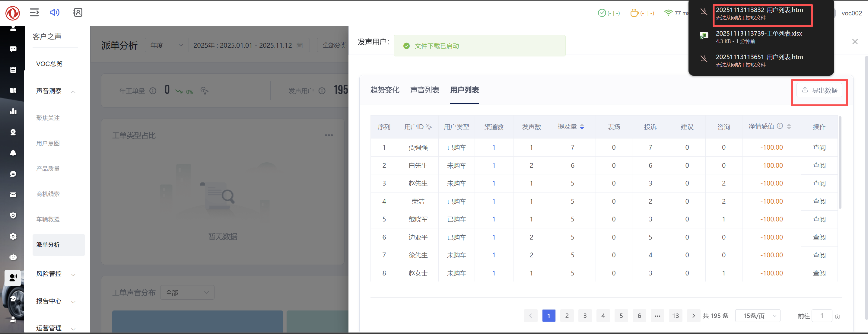Click the bell notification icon in left rail
The width and height of the screenshot is (868, 334).
click(x=13, y=153)
